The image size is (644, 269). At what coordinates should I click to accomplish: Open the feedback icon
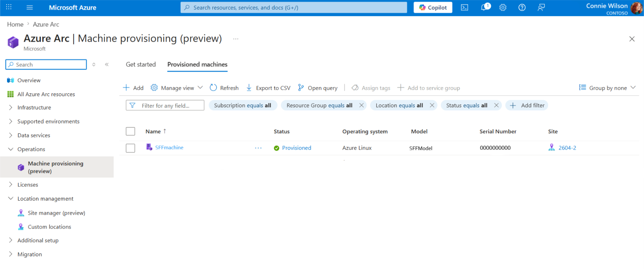[541, 7]
